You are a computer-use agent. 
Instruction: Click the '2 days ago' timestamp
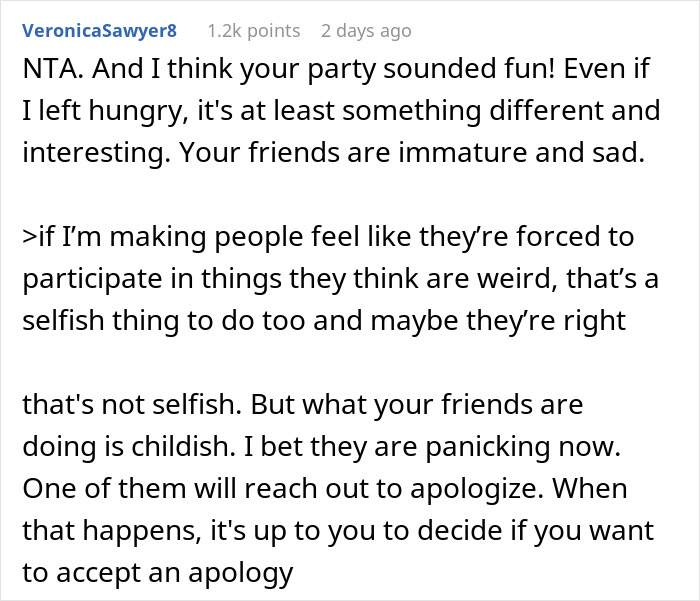coord(366,31)
